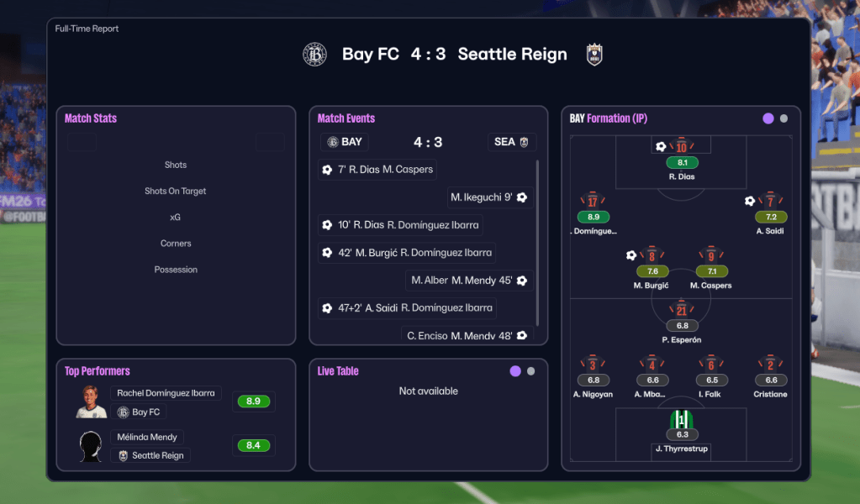860x504 pixels.
Task: Open Rachel Domínguez Ibarra's portrait photo
Action: pyautogui.click(x=91, y=402)
